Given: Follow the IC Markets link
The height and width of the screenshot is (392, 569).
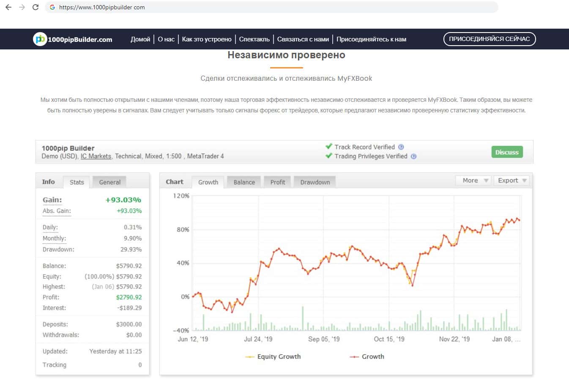Looking at the screenshot, I should (96, 156).
